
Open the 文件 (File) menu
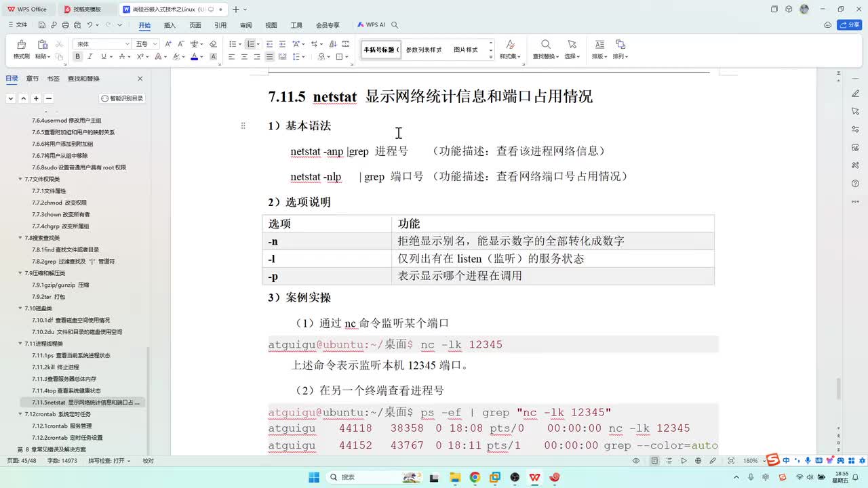18,25
